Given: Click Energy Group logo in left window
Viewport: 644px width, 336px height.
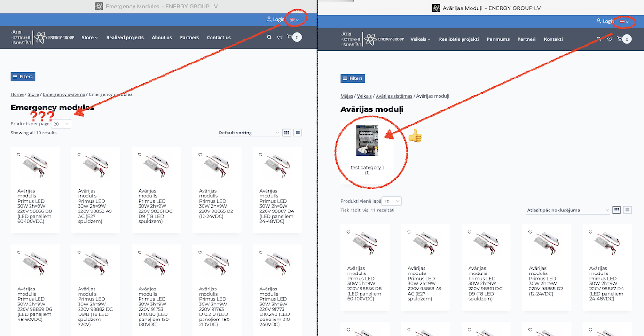Looking at the screenshot, I should pos(55,38).
